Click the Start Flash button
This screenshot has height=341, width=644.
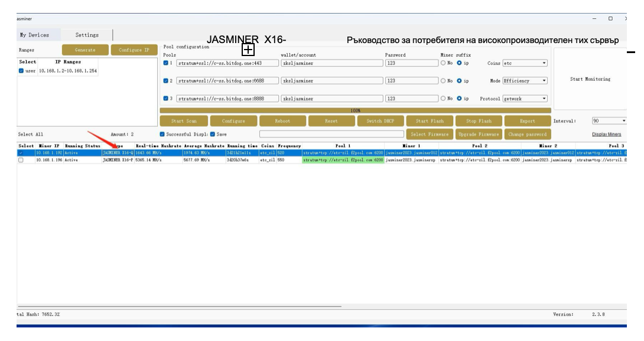[430, 121]
